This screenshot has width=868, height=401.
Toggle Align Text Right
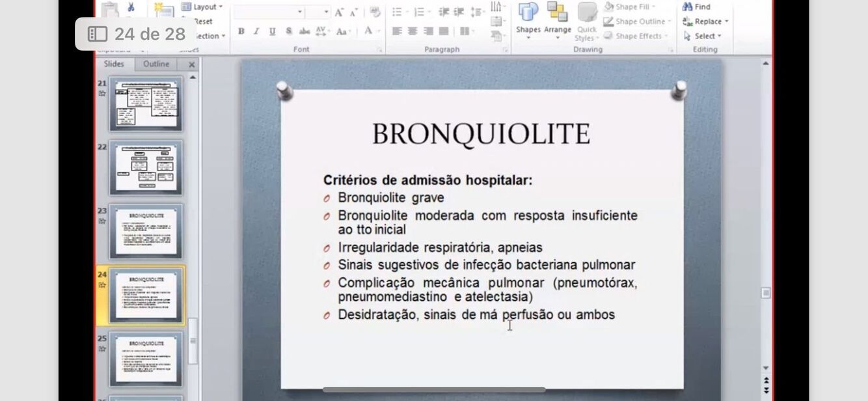pos(428,31)
